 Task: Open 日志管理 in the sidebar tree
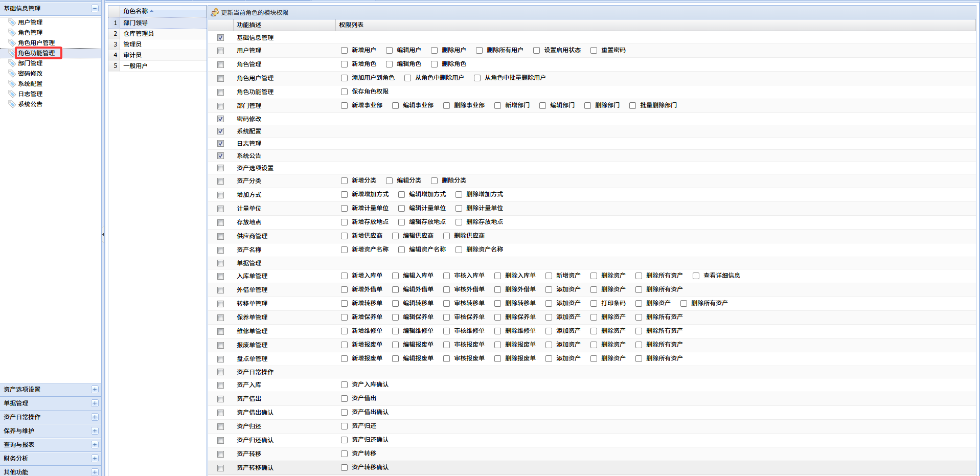[x=30, y=94]
